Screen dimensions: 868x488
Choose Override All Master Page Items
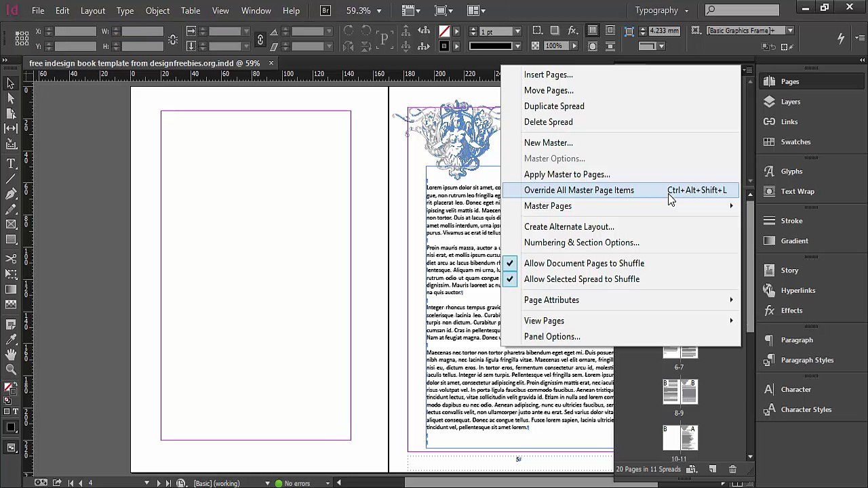(x=620, y=190)
